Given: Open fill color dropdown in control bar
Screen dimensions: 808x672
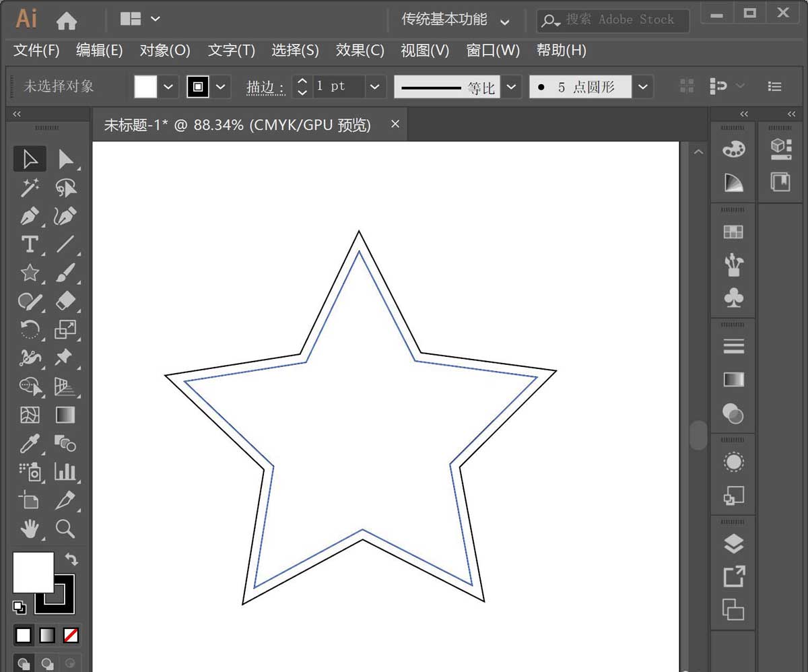Looking at the screenshot, I should 168,86.
